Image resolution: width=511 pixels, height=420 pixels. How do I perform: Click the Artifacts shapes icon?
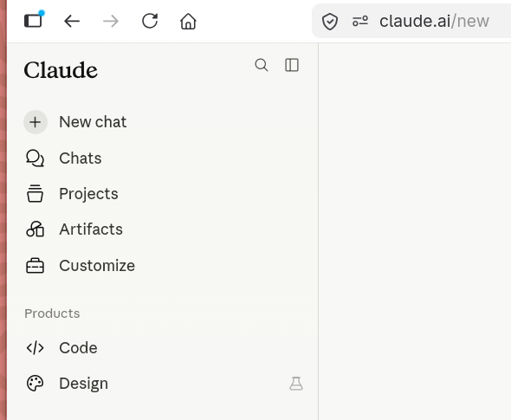35,229
